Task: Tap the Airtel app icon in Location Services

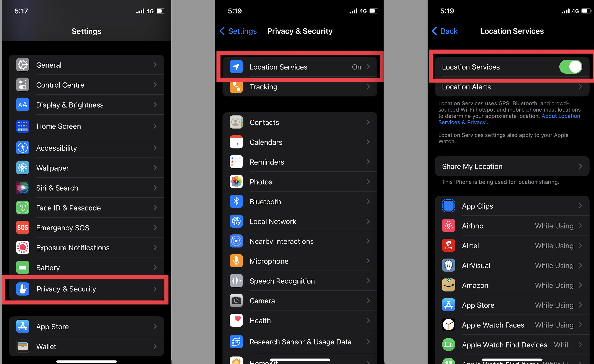Action: tap(449, 245)
